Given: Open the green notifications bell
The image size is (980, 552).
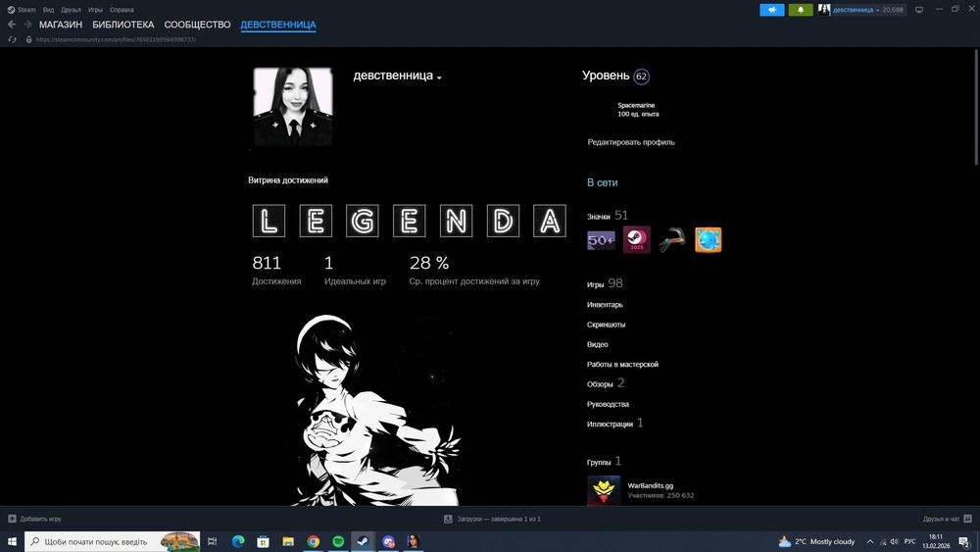Looking at the screenshot, I should coord(801,10).
